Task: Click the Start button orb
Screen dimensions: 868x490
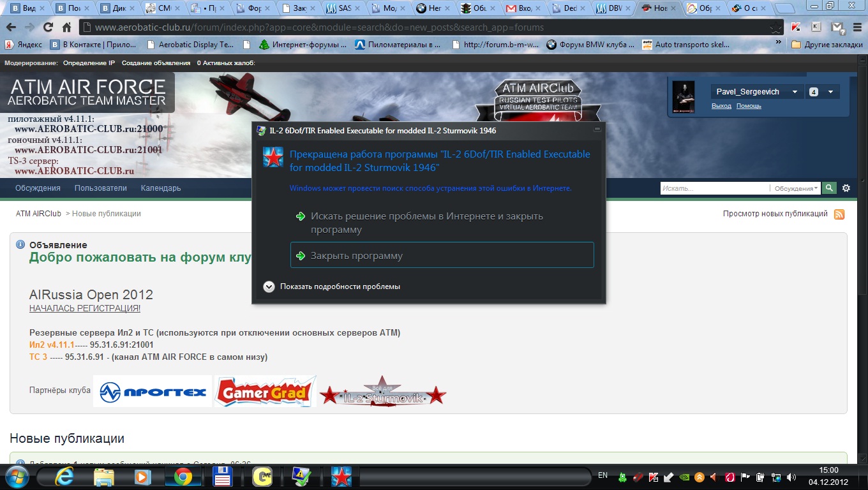Action: (16, 476)
